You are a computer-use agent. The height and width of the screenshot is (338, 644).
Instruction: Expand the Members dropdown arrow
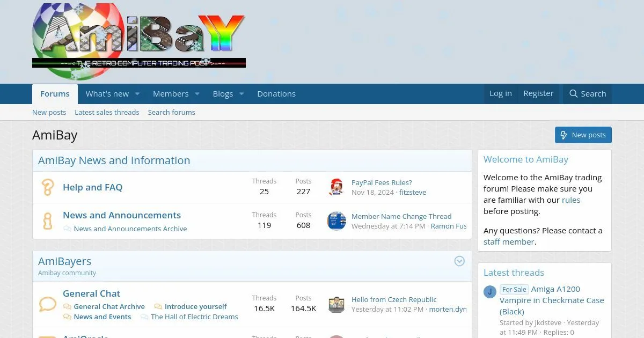point(197,94)
